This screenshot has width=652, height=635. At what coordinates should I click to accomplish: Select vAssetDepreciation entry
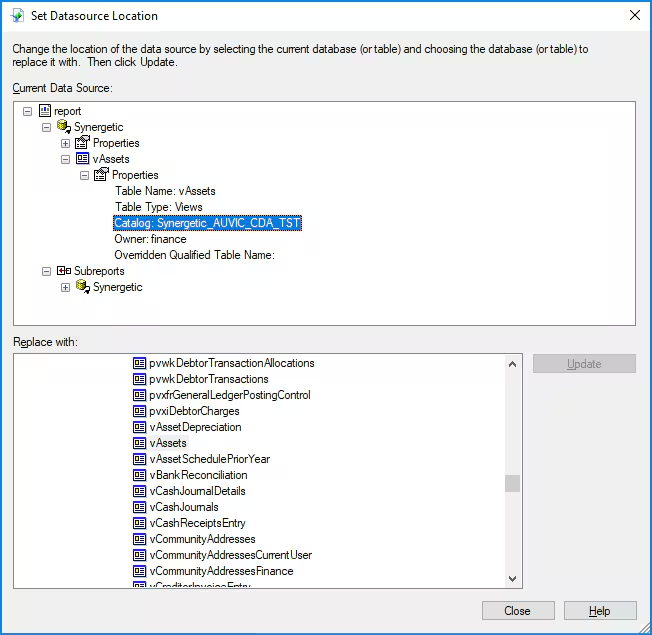click(195, 427)
